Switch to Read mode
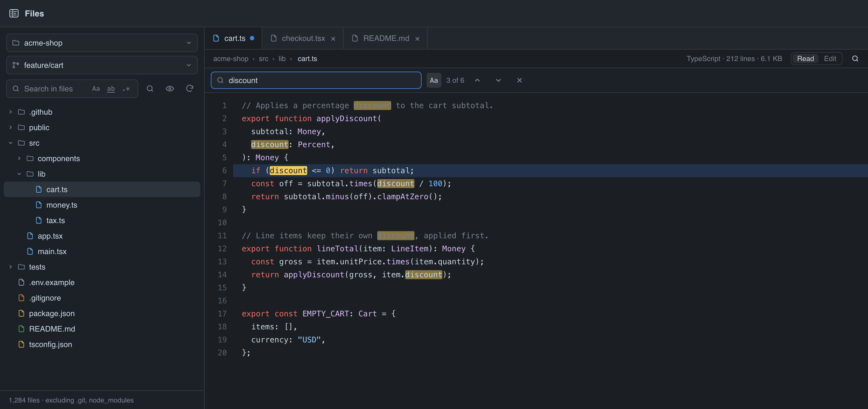868x409 pixels. [805, 59]
